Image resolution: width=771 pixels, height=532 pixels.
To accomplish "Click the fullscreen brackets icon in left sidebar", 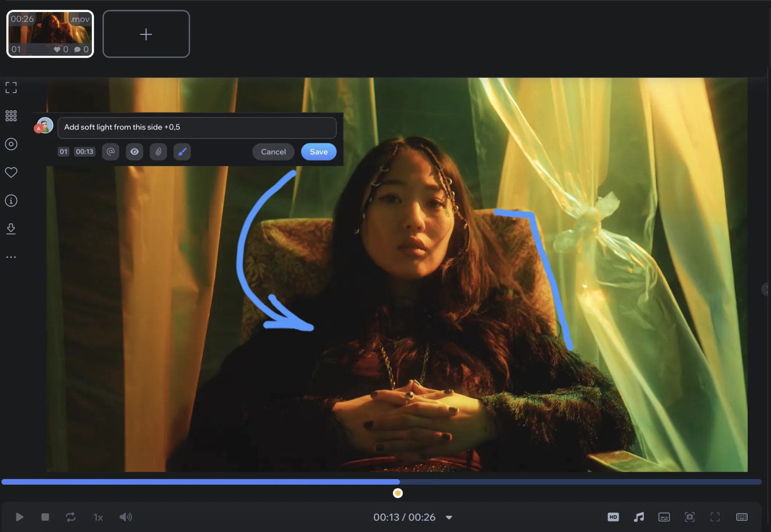I will (11, 87).
